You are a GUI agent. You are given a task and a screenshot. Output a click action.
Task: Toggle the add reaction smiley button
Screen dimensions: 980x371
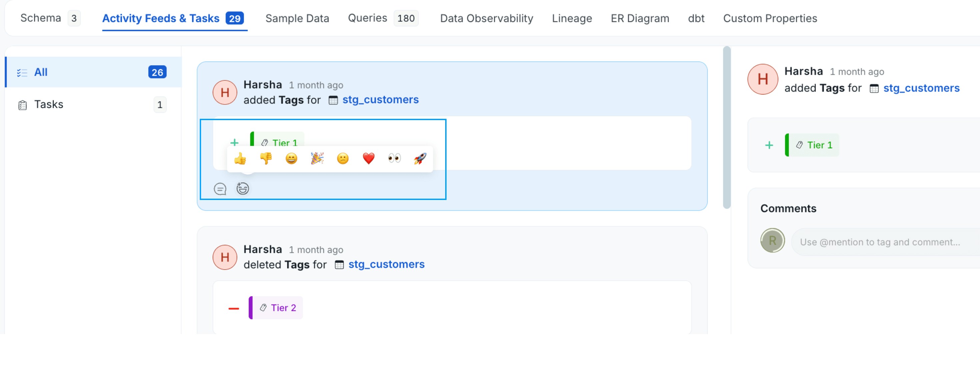click(x=243, y=189)
